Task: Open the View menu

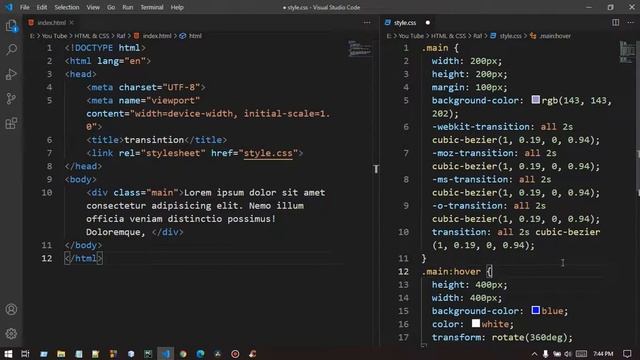Action: [93, 7]
